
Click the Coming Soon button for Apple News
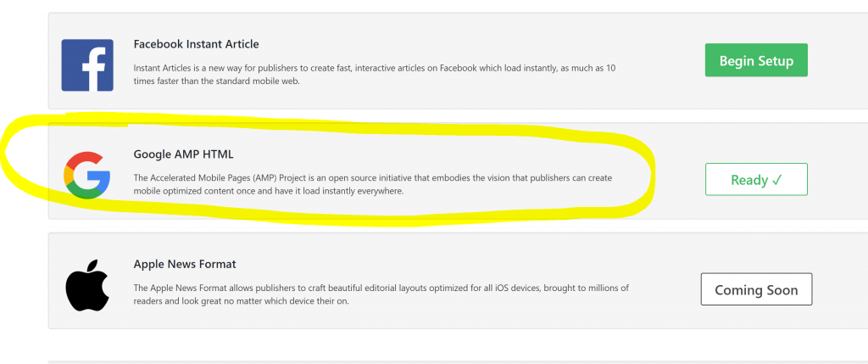(x=756, y=289)
